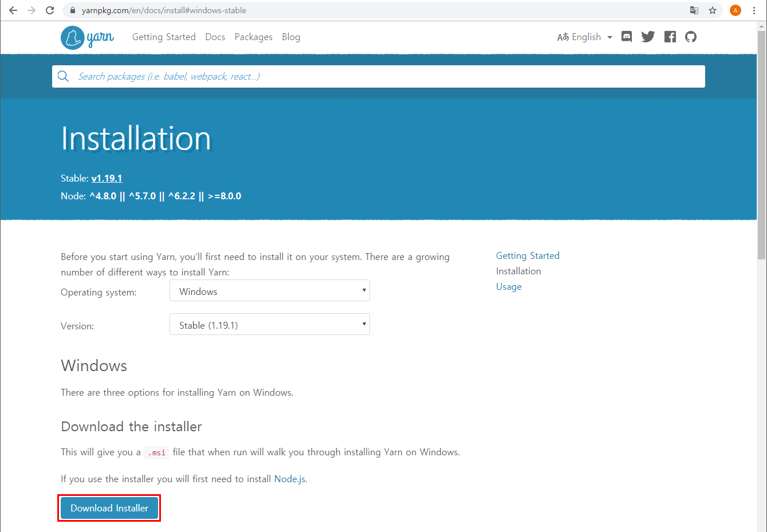Open the Twitter icon

point(648,37)
